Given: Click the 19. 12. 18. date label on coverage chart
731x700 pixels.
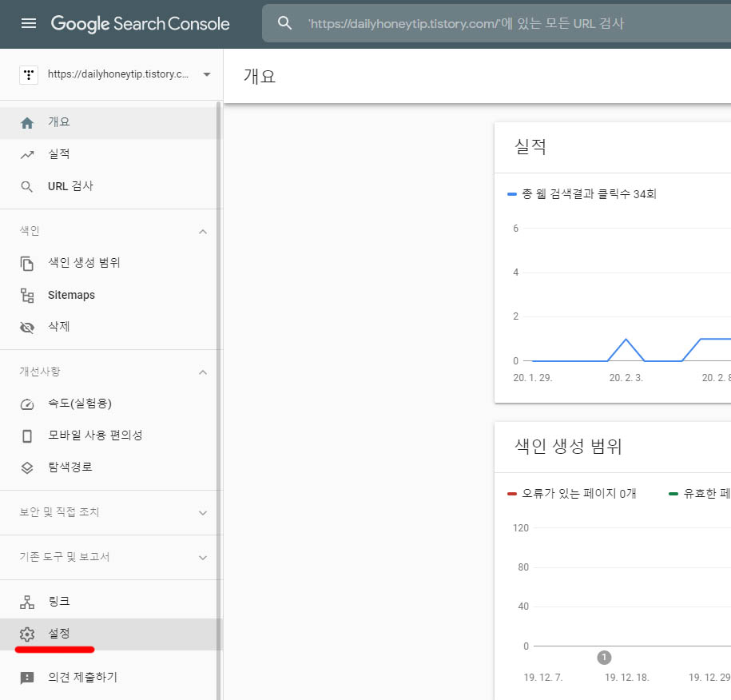Looking at the screenshot, I should [627, 678].
